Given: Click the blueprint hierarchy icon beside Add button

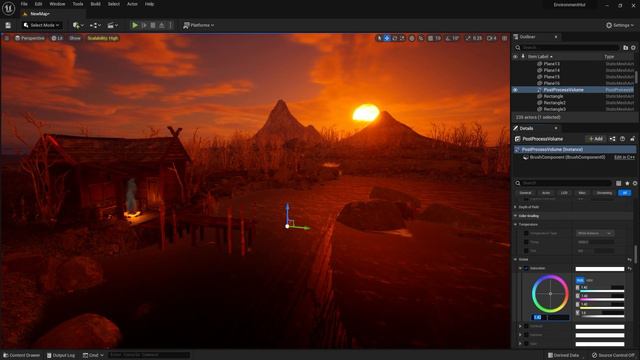Looking at the screenshot, I should tap(613, 139).
